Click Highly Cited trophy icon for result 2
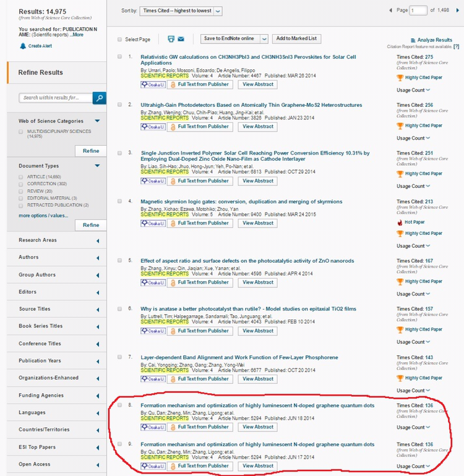Viewport: 464px width, 476px height. point(400,125)
